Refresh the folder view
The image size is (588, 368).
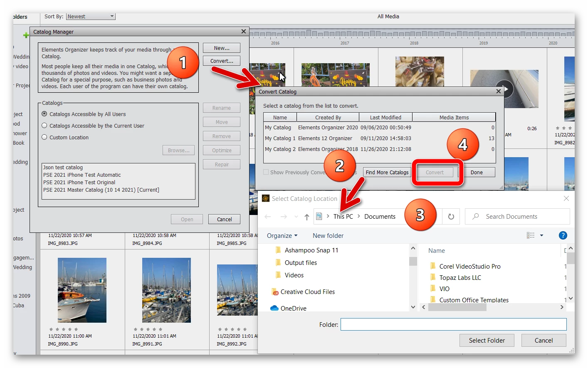pyautogui.click(x=451, y=217)
